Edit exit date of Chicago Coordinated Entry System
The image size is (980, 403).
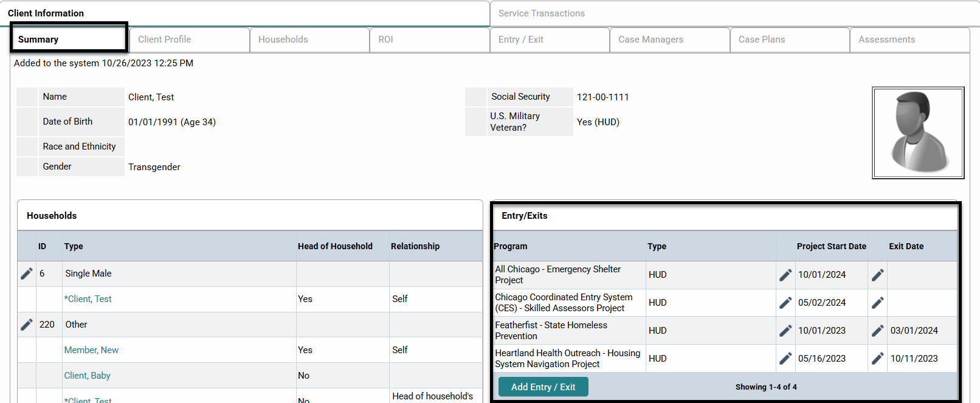point(877,303)
